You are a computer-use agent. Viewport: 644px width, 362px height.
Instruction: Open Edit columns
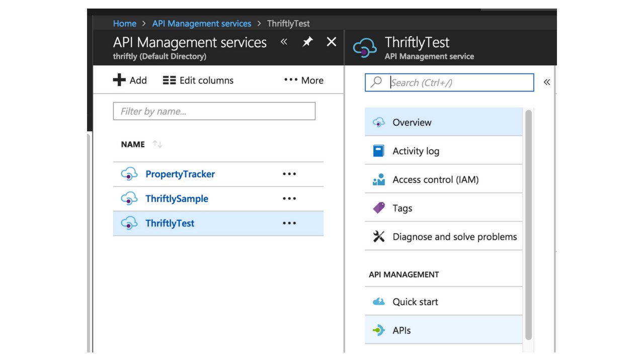point(198,80)
